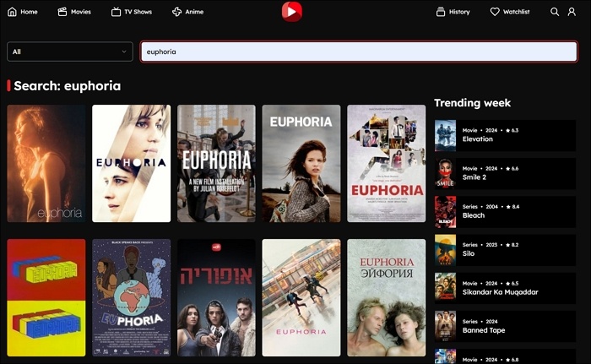Open trending title Silo
This screenshot has height=364, width=591.
pyautogui.click(x=468, y=253)
